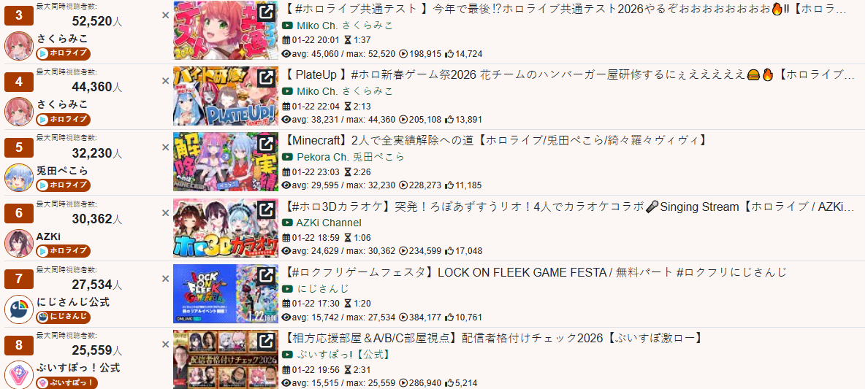Close the rank 7 にじさんじ entry
The image size is (868, 389).
click(x=165, y=278)
